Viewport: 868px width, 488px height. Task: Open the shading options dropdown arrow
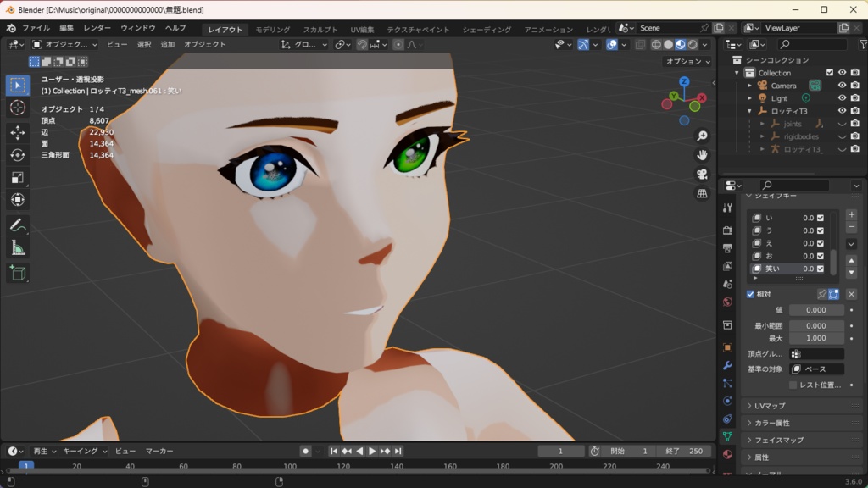(705, 44)
